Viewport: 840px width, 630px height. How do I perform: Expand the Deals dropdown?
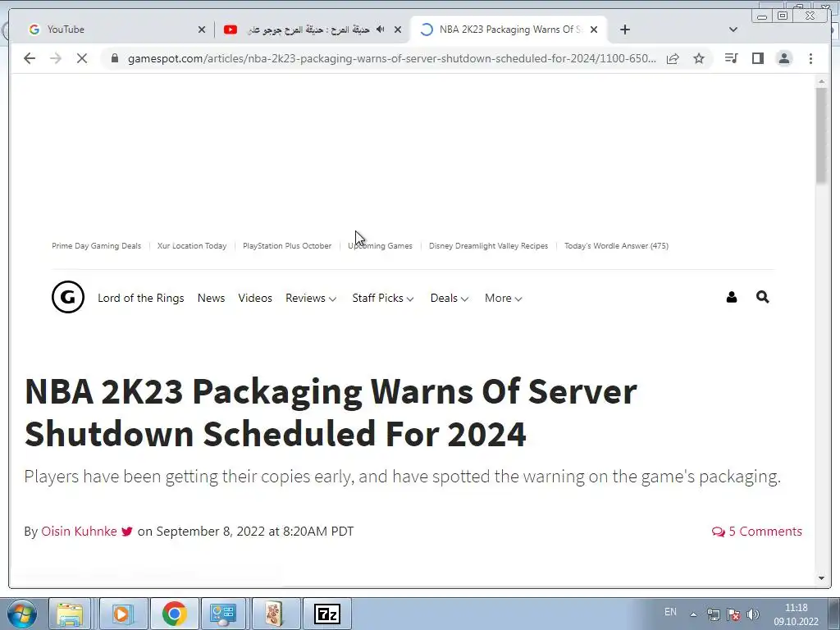[449, 298]
